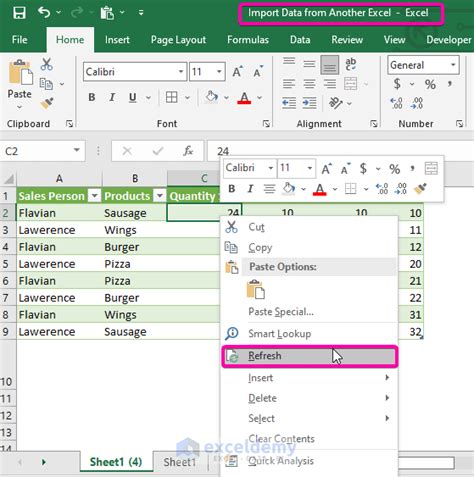Screen dimensions: 474x477
Task: Toggle Bold in the mini toolbar
Action: click(x=232, y=189)
